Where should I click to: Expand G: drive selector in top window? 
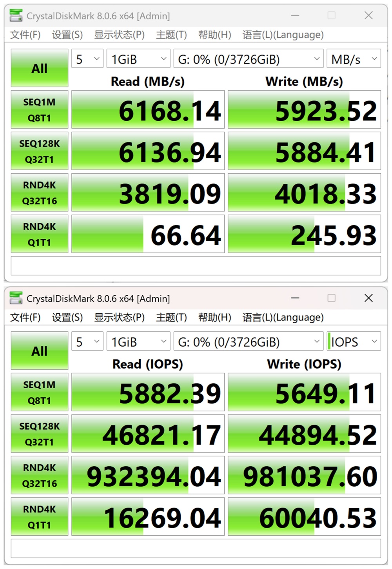coord(249,59)
